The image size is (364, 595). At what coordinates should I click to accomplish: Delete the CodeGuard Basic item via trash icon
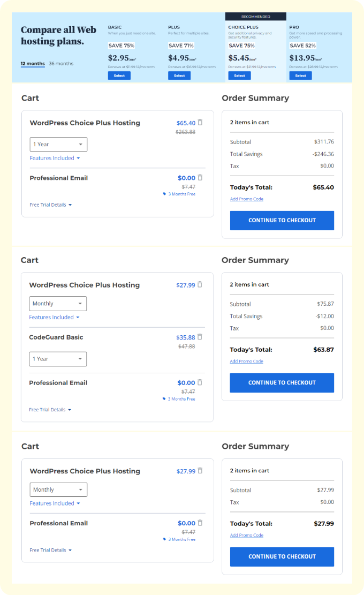coord(200,336)
